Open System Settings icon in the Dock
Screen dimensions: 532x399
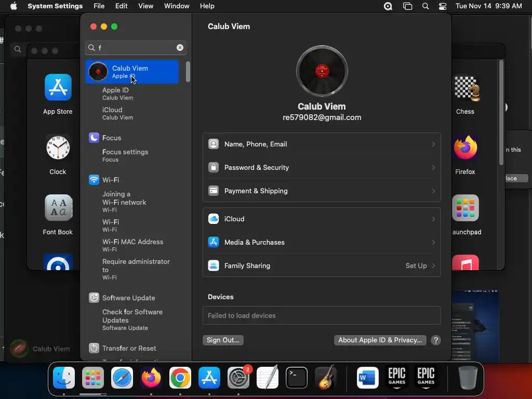[238, 378]
